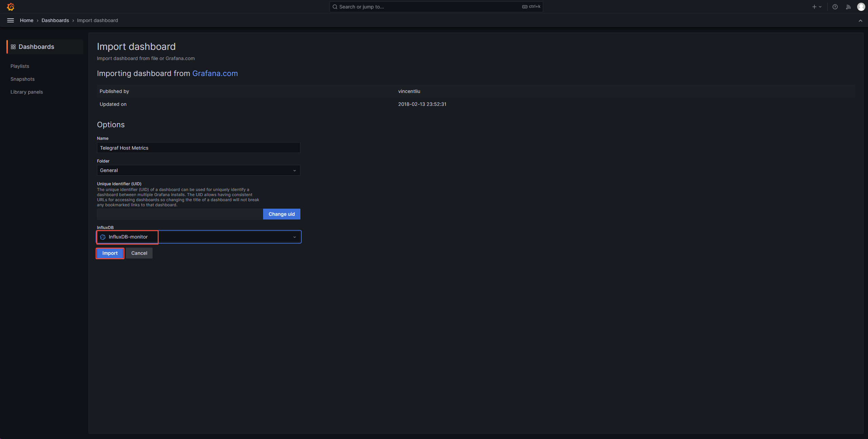The height and width of the screenshot is (439, 868).
Task: Expand the Folder General dropdown
Action: 199,170
